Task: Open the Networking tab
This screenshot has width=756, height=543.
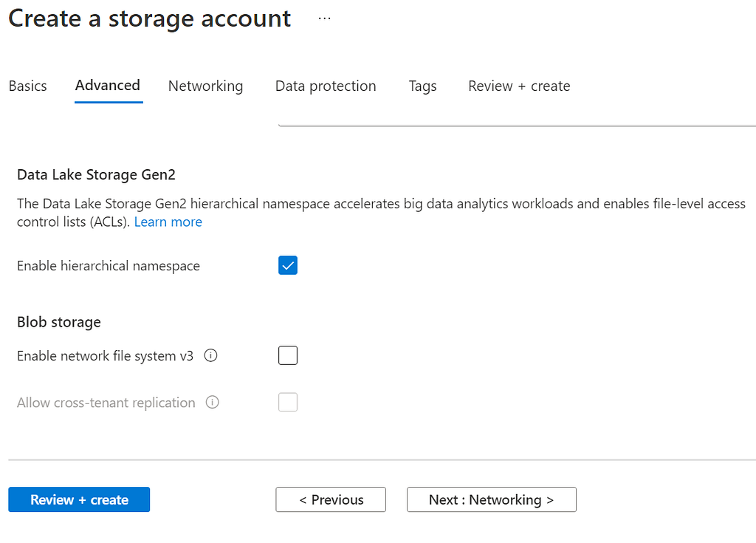Action: point(206,86)
